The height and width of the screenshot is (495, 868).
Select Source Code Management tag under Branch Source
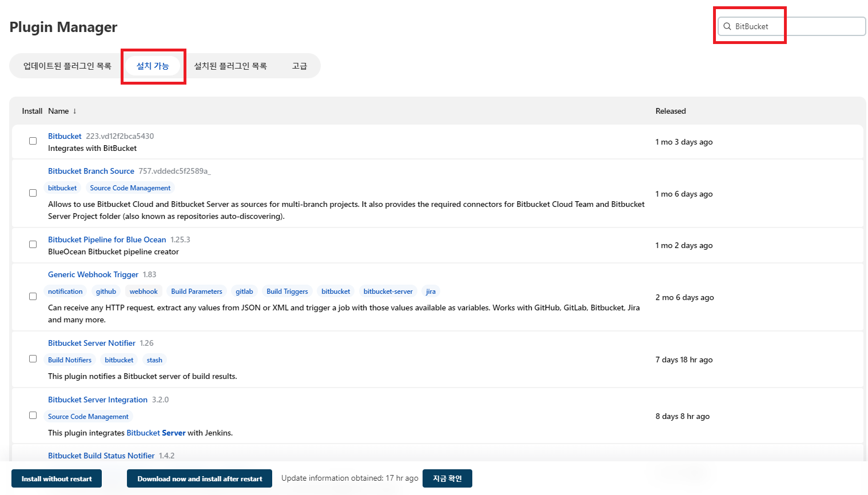coord(130,188)
